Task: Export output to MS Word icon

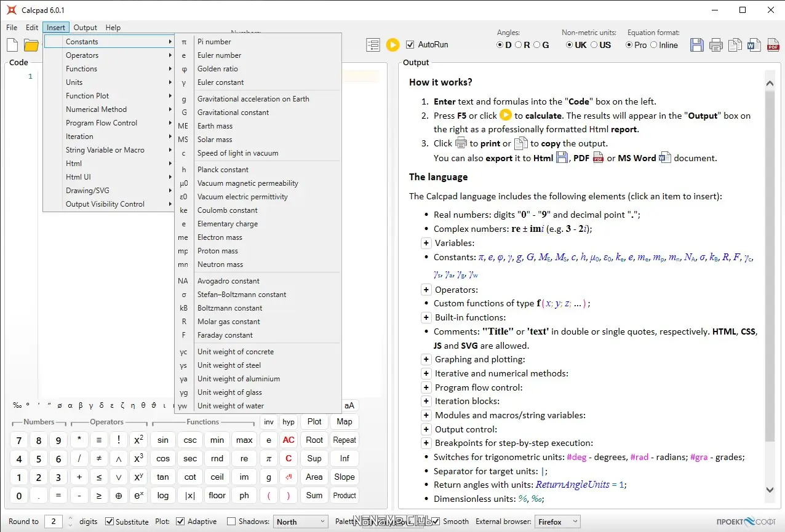Action: click(754, 45)
